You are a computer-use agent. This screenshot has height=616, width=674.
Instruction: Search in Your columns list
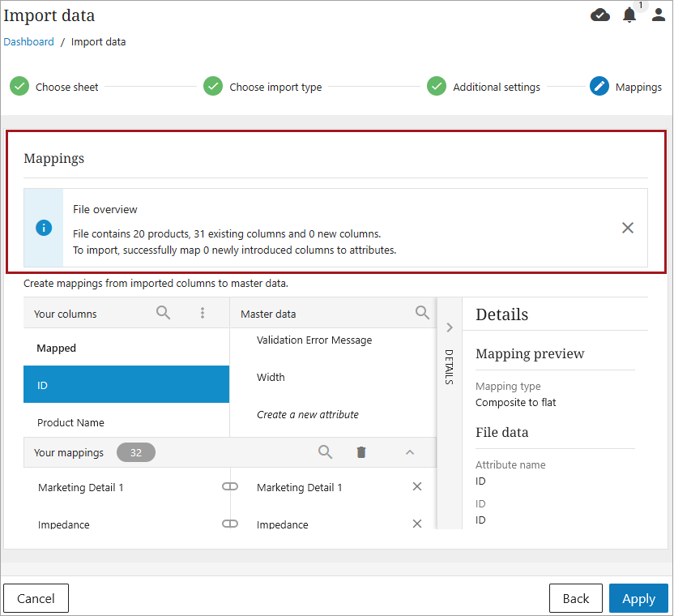click(x=164, y=313)
